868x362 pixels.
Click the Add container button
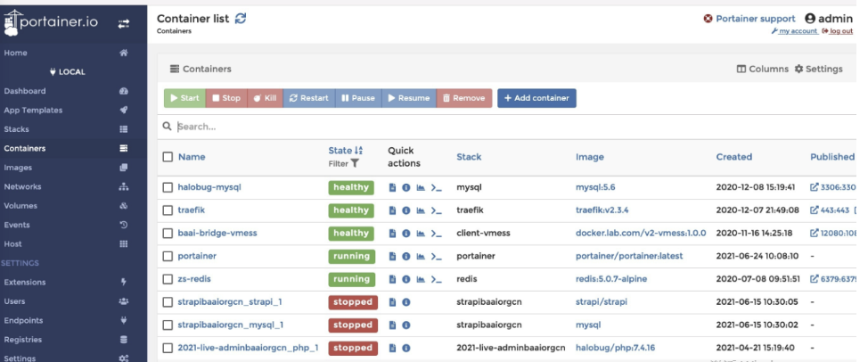(x=537, y=98)
